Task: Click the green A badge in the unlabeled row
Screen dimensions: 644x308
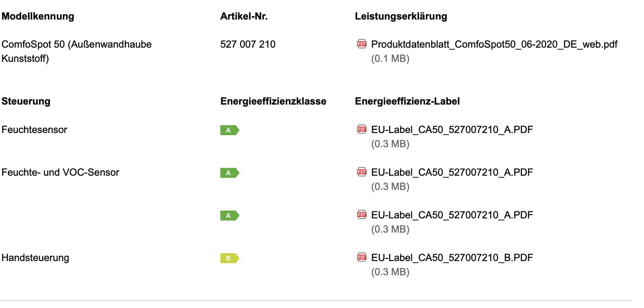Action: [x=230, y=216]
